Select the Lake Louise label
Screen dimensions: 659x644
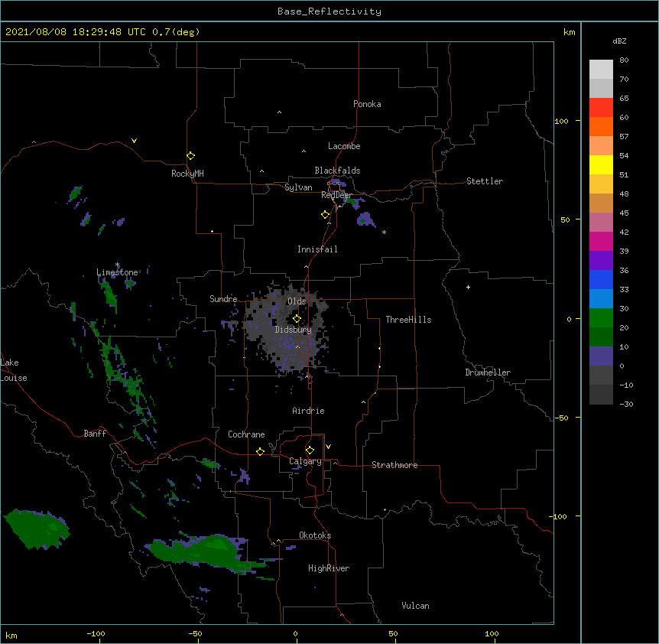pos(14,370)
